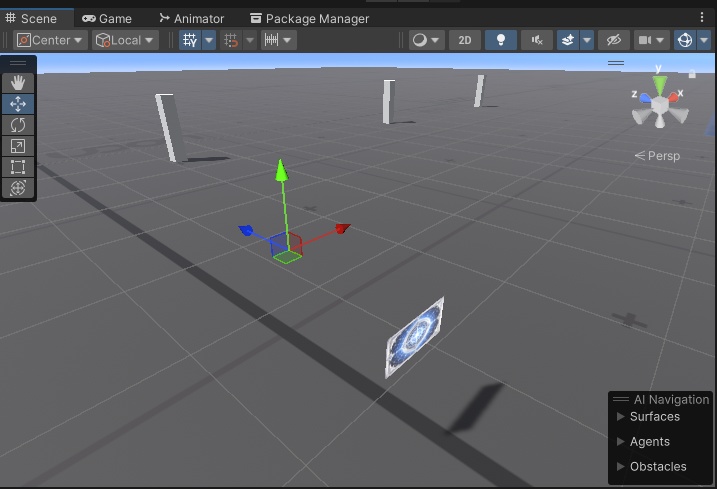Click the red X-axis cone on orientation gizmo
717x489 pixels.
point(673,97)
